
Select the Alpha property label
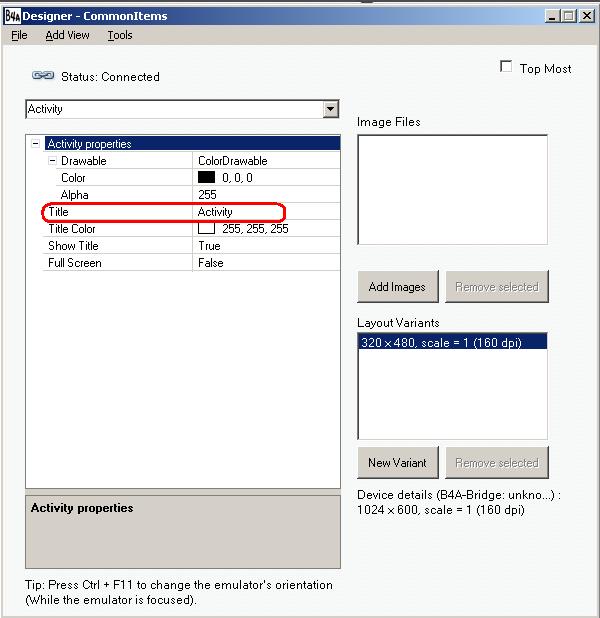[x=75, y=195]
